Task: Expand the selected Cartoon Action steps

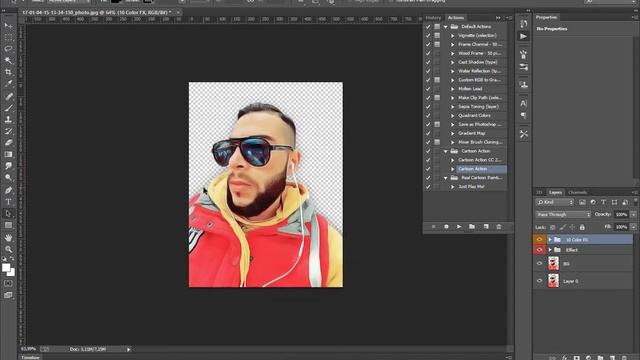Action: [452, 169]
